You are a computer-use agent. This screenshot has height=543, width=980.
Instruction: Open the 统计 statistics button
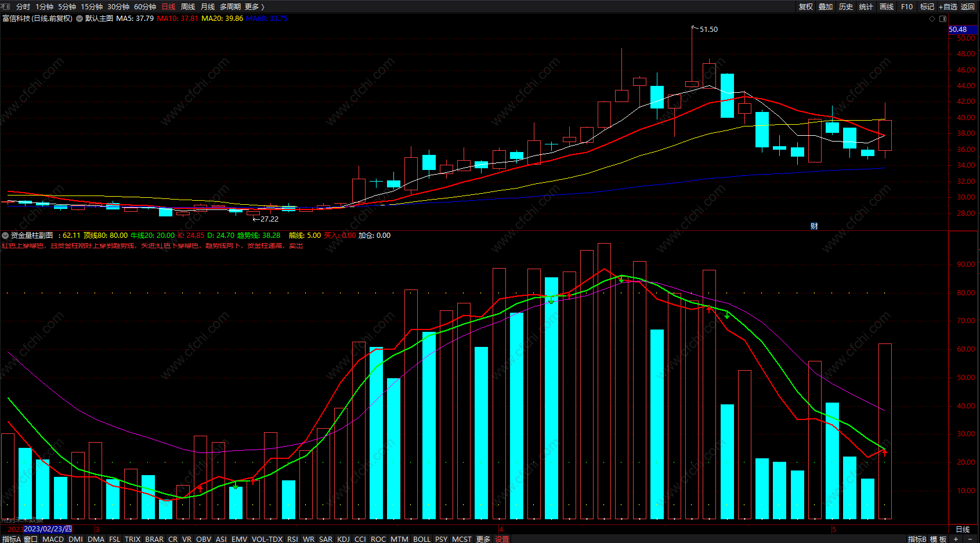point(866,6)
